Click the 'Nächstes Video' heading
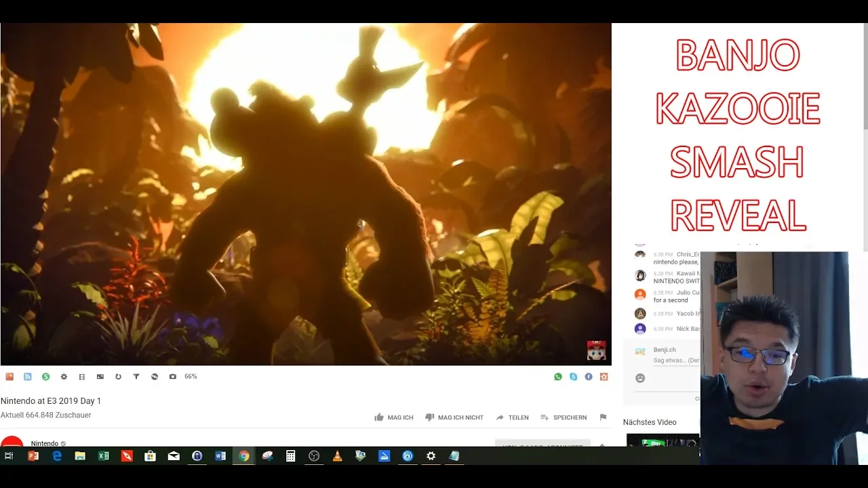The height and width of the screenshot is (488, 868). point(650,422)
